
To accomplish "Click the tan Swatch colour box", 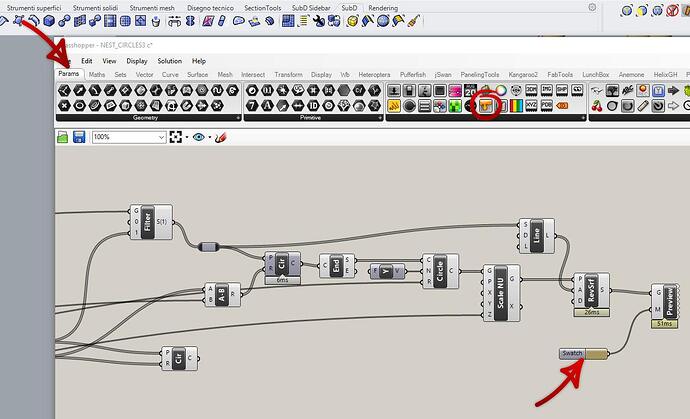I will pos(597,353).
